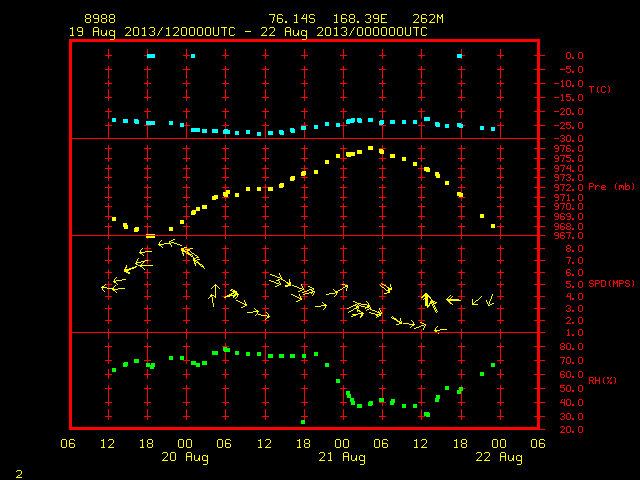Click the 0.0 temperature scale value

click(x=574, y=56)
